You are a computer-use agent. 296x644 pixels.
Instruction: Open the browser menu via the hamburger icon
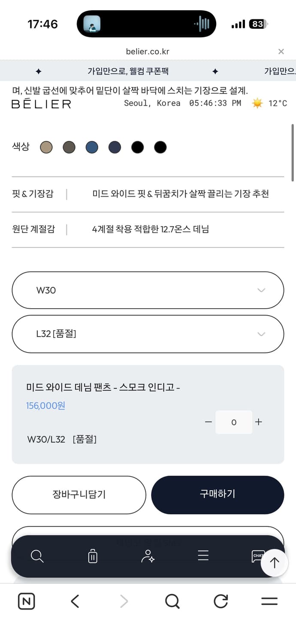(269, 601)
